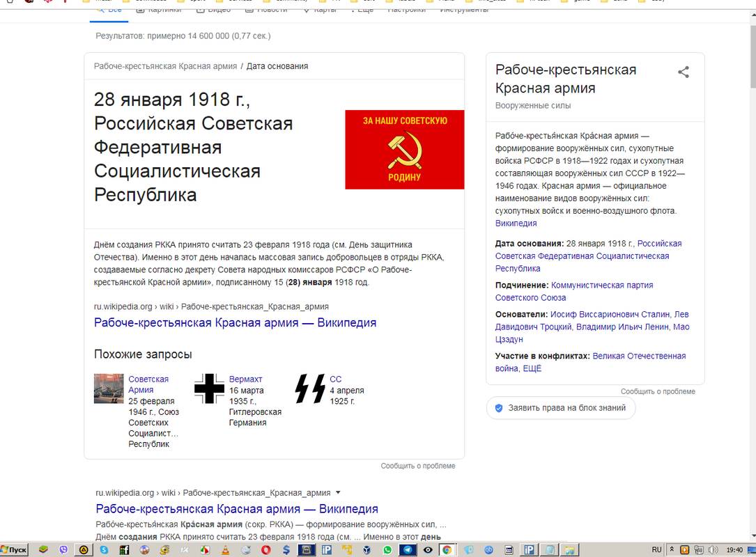Switch to the padlock app in taskbar
The image size is (756, 557).
[306, 550]
